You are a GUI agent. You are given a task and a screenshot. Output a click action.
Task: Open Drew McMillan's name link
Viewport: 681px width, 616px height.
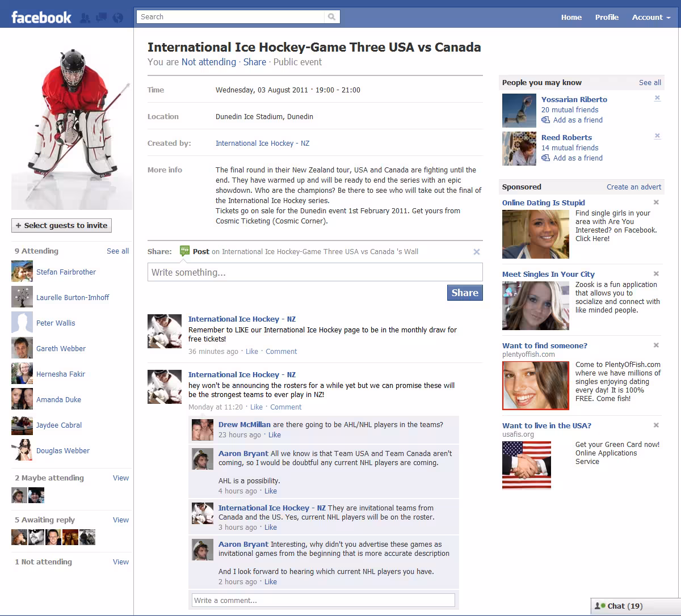coord(245,424)
